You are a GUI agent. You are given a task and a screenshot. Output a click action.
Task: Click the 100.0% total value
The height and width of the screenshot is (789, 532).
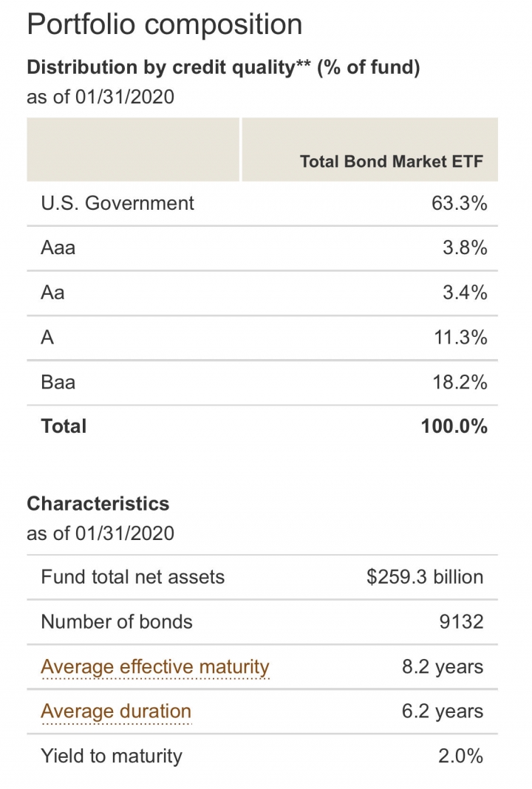pyautogui.click(x=454, y=426)
